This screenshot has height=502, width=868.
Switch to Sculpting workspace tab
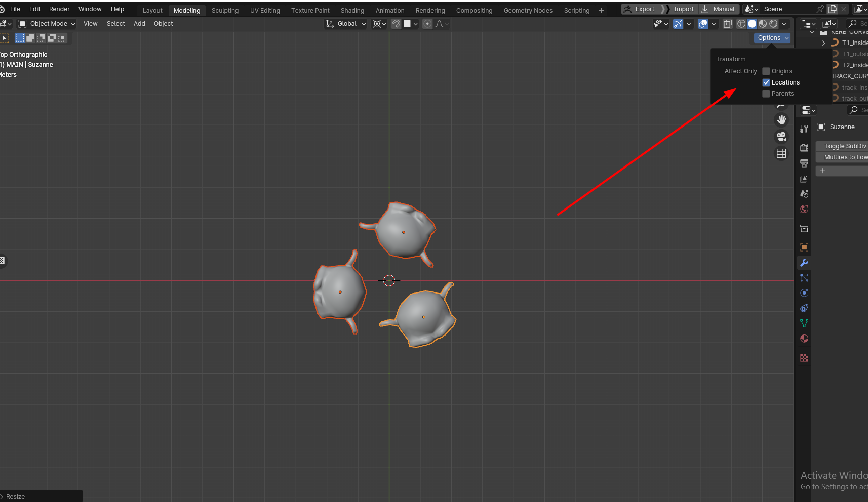(x=225, y=10)
